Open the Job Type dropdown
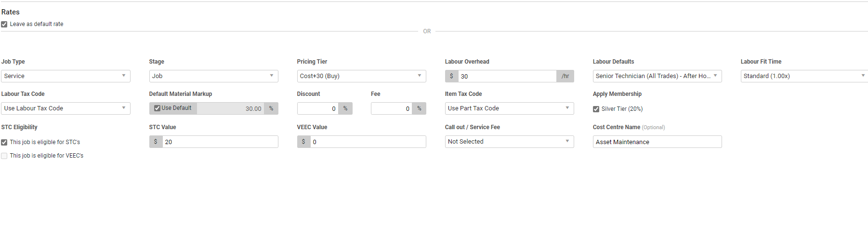The image size is (868, 240). click(x=66, y=76)
